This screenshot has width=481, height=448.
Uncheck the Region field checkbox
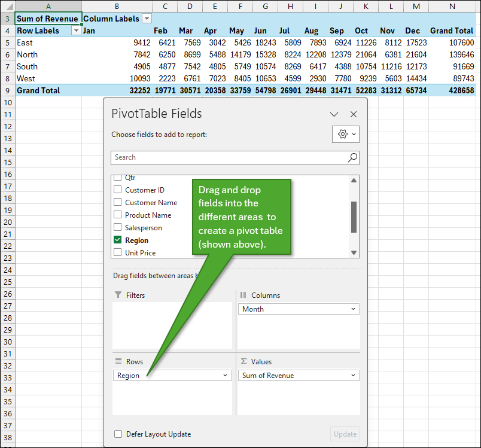pos(118,240)
